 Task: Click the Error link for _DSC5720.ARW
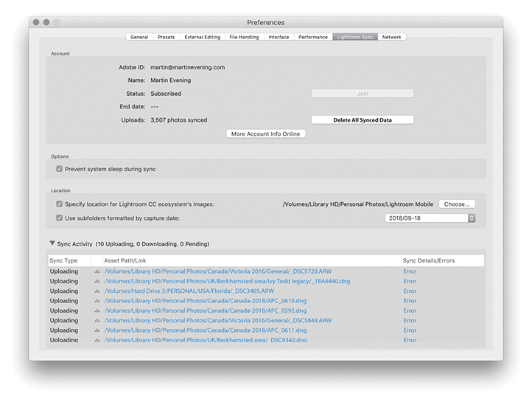coord(410,271)
